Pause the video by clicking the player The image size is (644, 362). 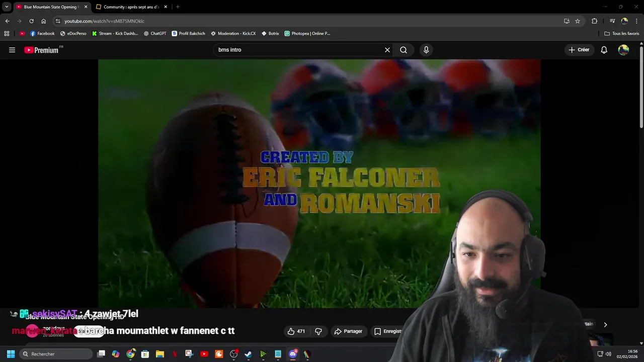coord(319,184)
